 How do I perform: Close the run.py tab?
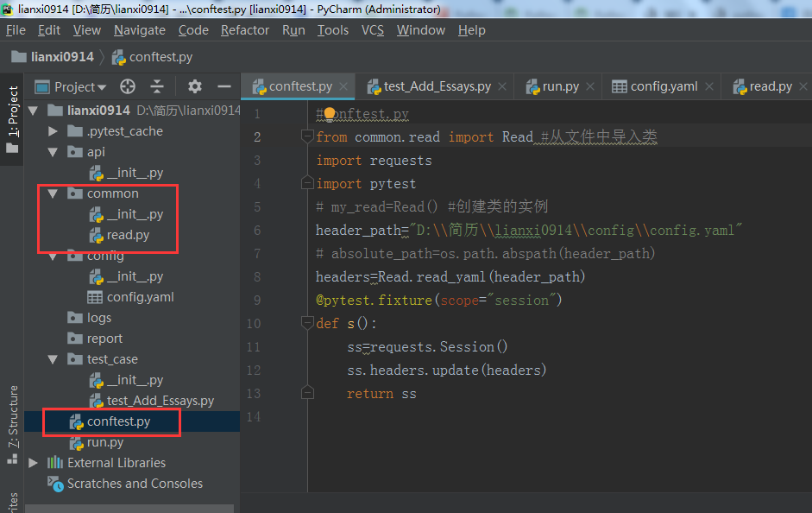pyautogui.click(x=590, y=86)
